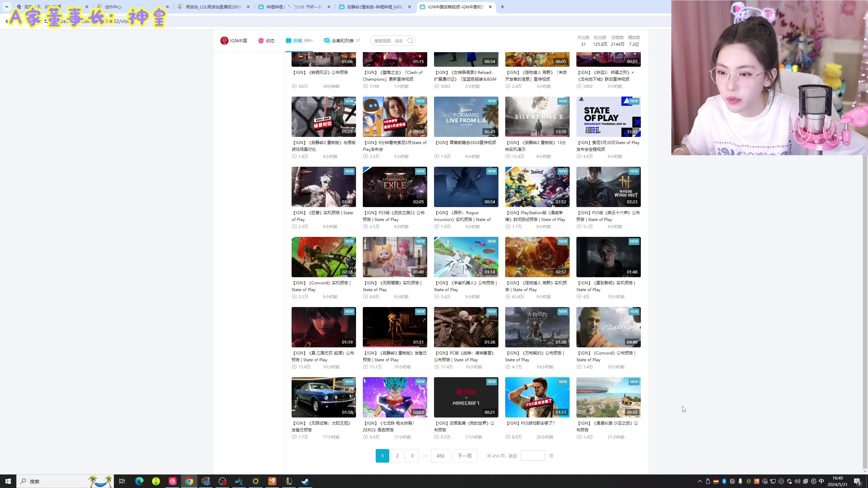Open the OBS Studio taskbar icon
Image resolution: width=868 pixels, height=488 pixels.
[222, 481]
